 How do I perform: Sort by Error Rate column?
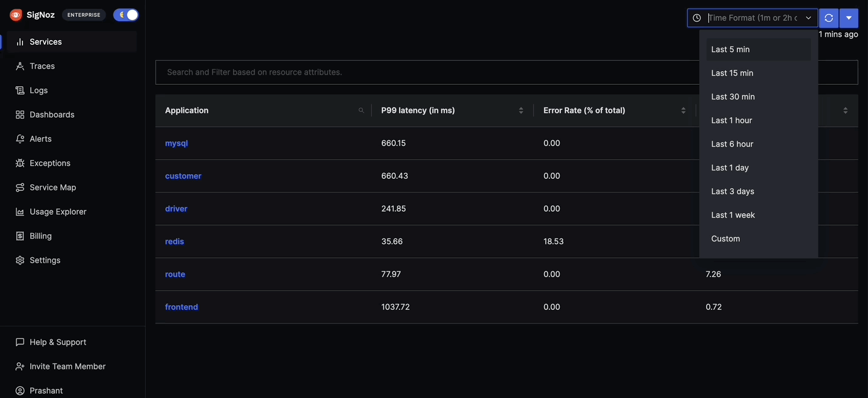point(683,110)
